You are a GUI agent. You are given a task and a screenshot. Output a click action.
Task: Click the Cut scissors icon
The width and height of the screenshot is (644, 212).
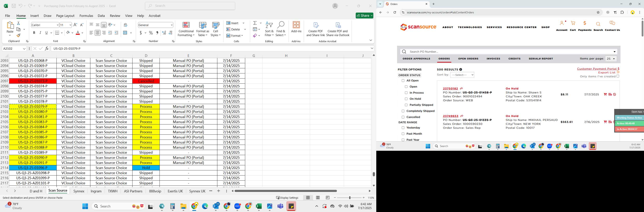pos(18,23)
